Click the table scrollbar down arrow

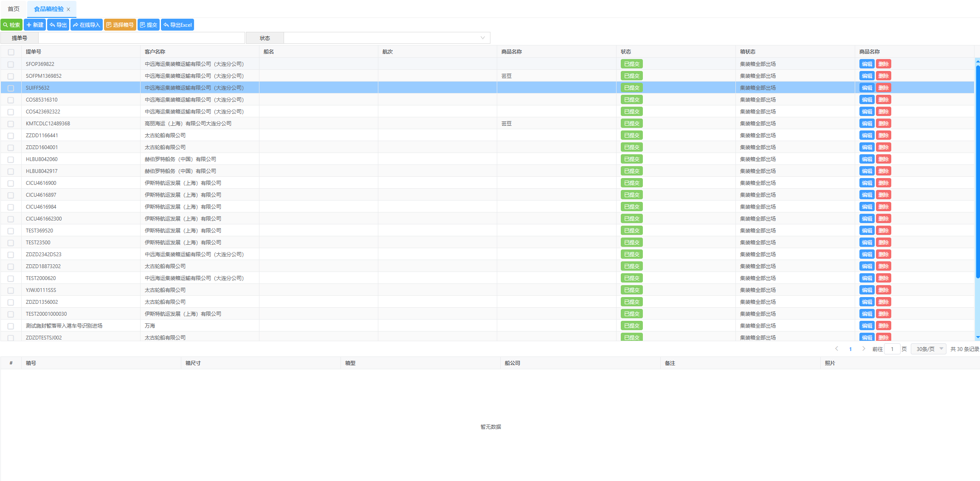click(x=977, y=337)
